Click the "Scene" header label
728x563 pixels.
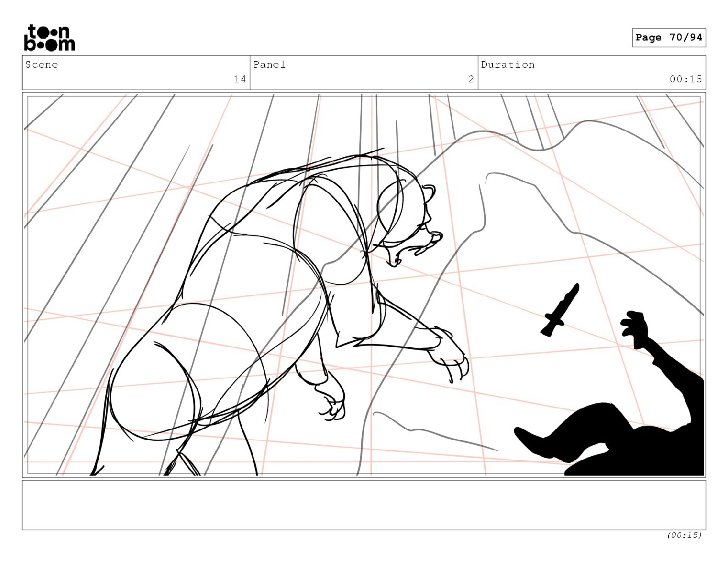point(41,64)
